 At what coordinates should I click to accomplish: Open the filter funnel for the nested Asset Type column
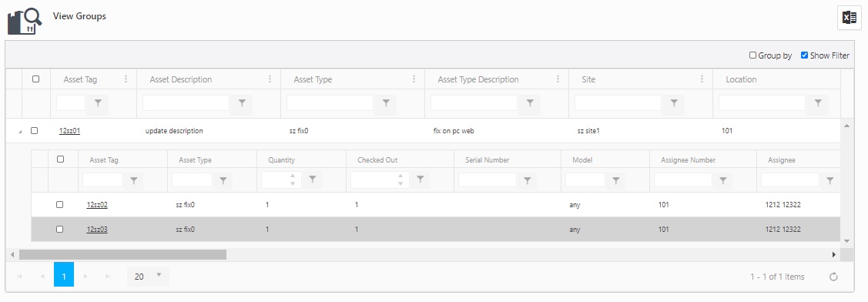click(x=223, y=180)
